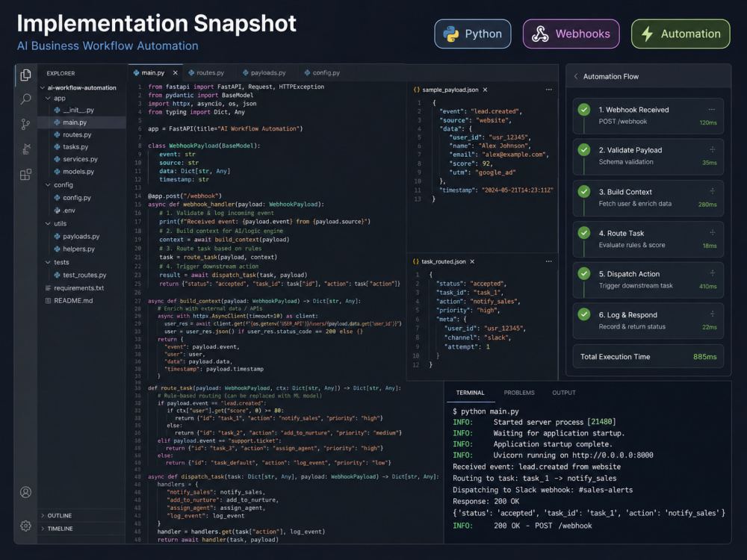Click the green check for Webhook Received
The image size is (747, 560).
point(584,110)
